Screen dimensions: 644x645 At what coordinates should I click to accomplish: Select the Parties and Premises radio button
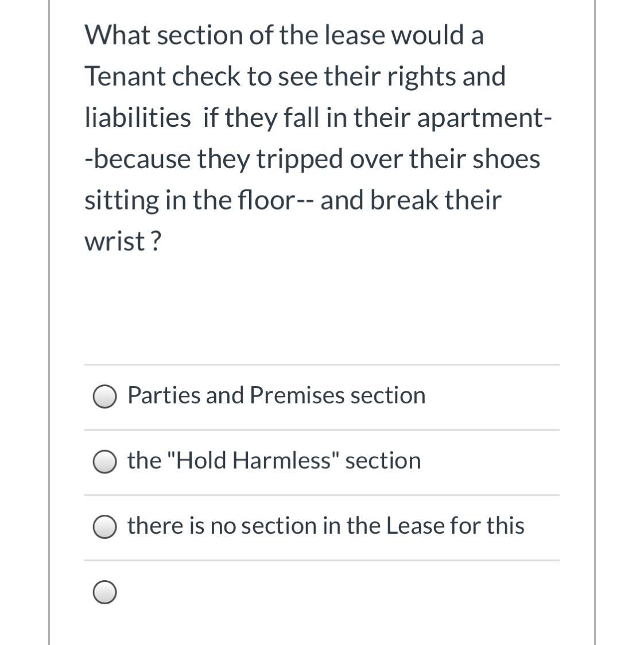click(x=105, y=397)
